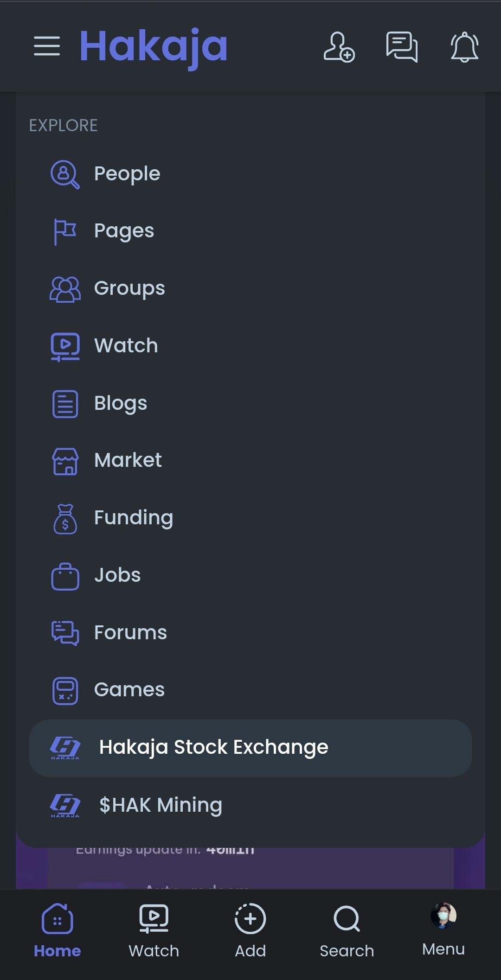Image resolution: width=501 pixels, height=980 pixels.
Task: Go to Forums section
Action: tap(130, 633)
